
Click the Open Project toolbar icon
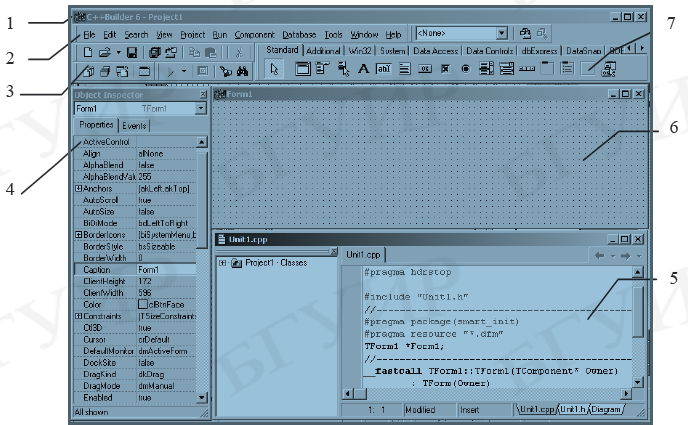point(171,53)
